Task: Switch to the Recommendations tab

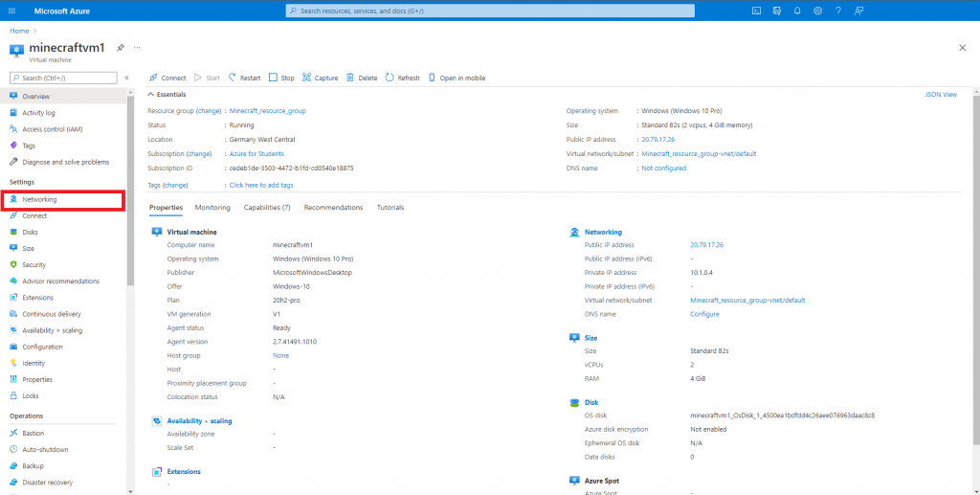Action: pyautogui.click(x=333, y=208)
